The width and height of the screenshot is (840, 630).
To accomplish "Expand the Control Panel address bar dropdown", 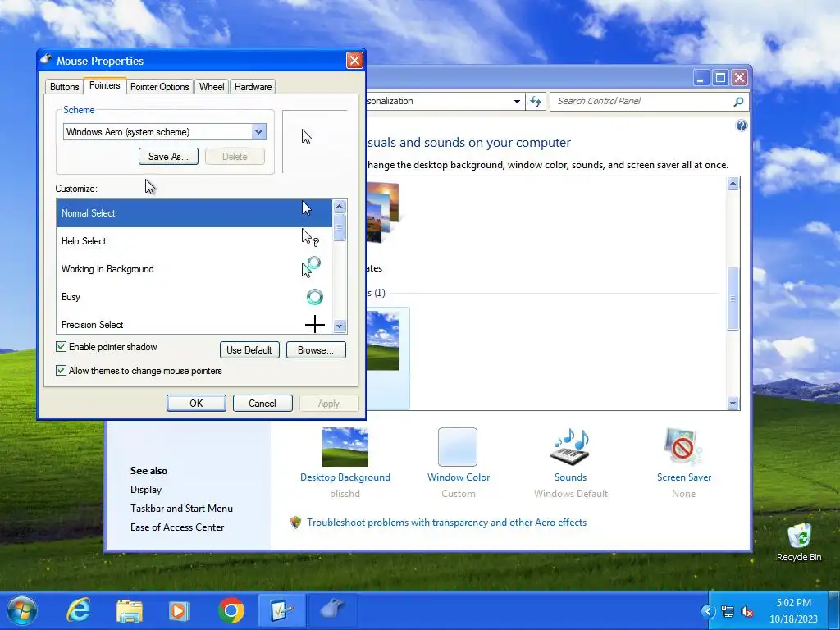I will (x=517, y=101).
